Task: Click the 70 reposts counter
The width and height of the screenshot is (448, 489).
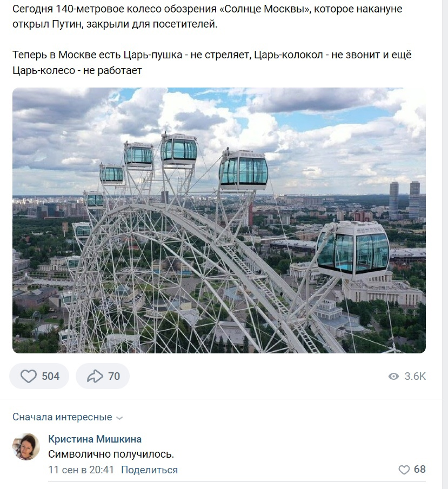Action: pos(114,376)
